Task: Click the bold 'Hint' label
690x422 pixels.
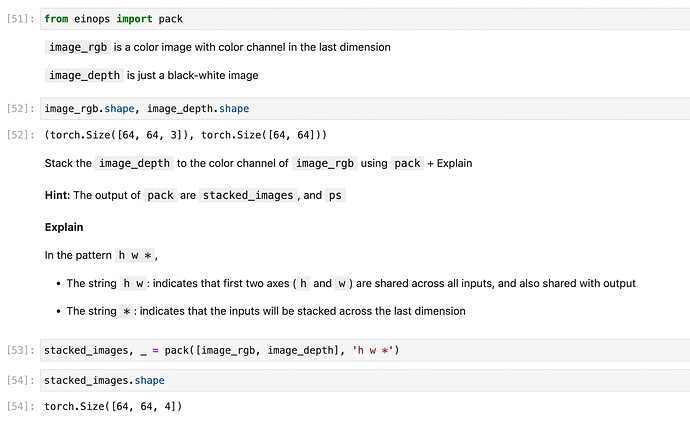Action: [56, 195]
